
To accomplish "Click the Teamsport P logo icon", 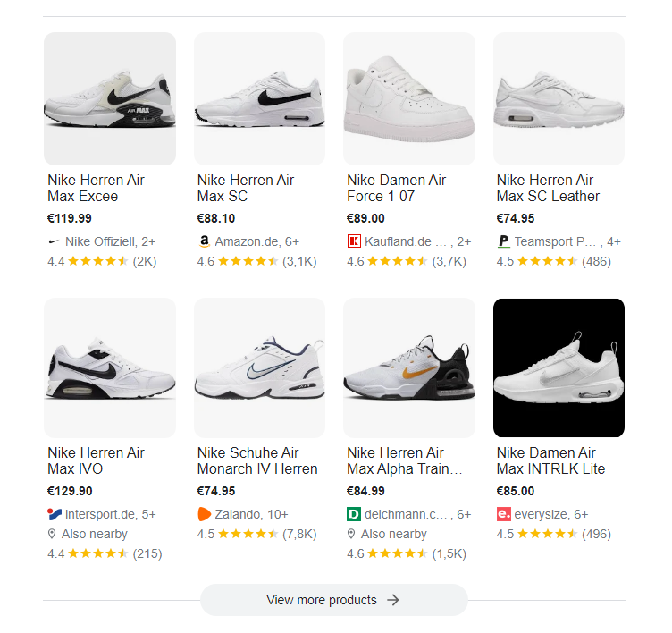I will (x=504, y=241).
